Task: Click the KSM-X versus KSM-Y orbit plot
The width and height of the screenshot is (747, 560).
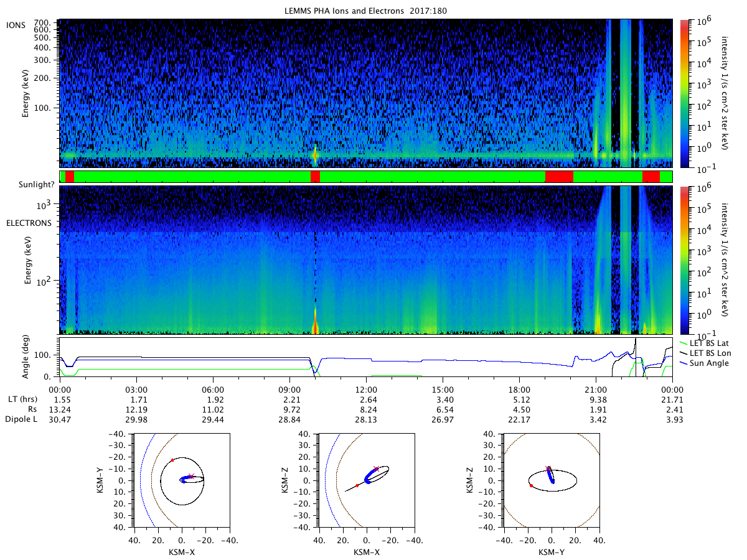Action: 182,480
